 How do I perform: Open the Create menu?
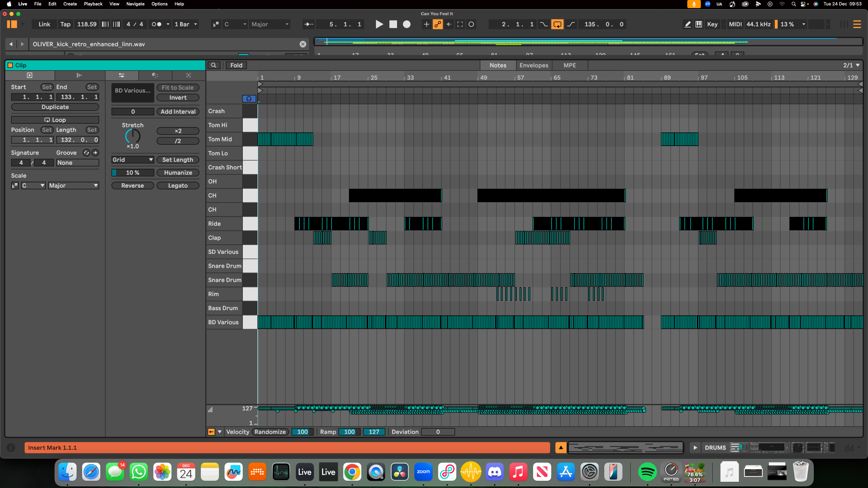(x=70, y=4)
